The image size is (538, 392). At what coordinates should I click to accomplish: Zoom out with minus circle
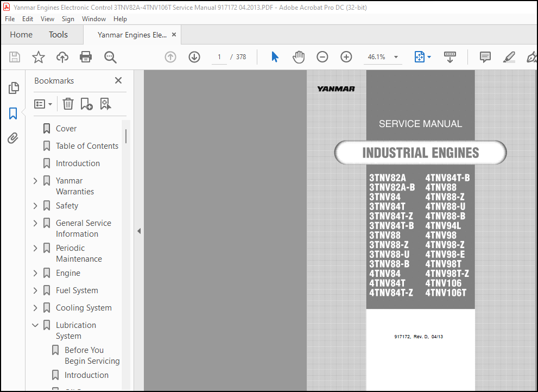click(322, 57)
